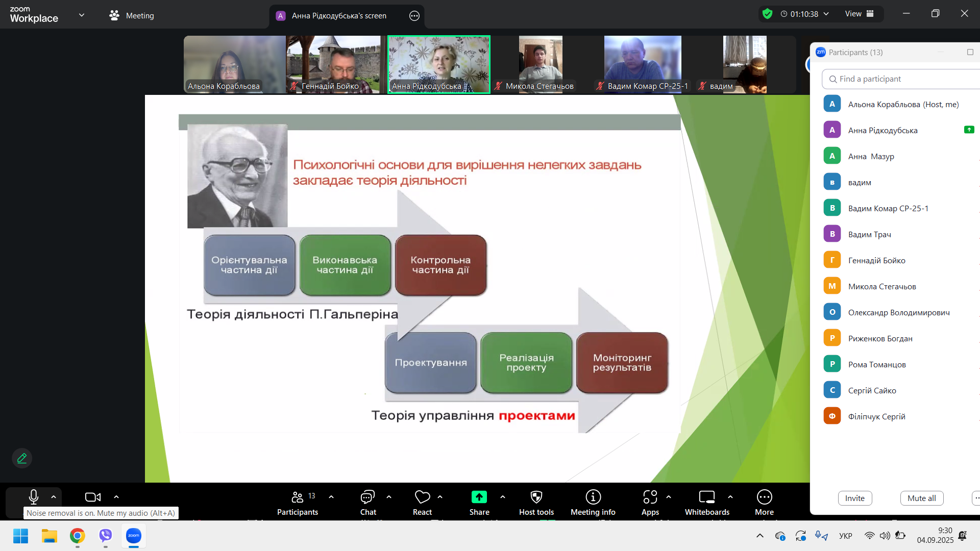Open the Apps icon
Image resolution: width=980 pixels, height=551 pixels.
[x=650, y=497]
